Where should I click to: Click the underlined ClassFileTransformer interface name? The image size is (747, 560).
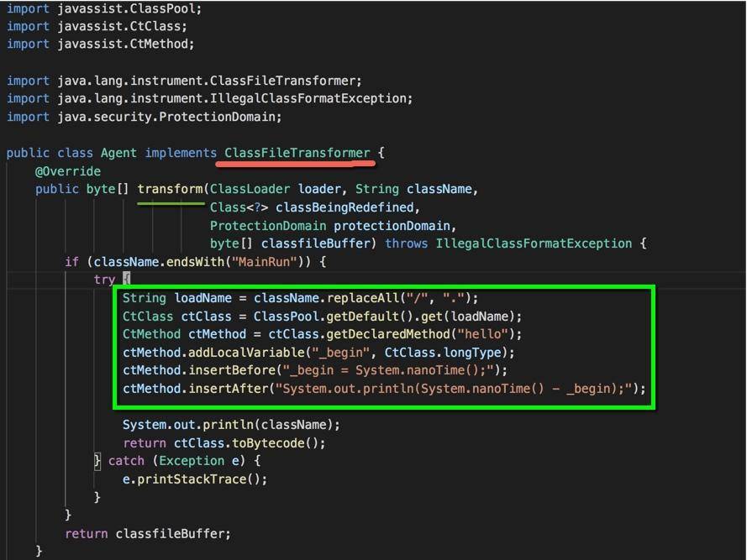(x=297, y=153)
